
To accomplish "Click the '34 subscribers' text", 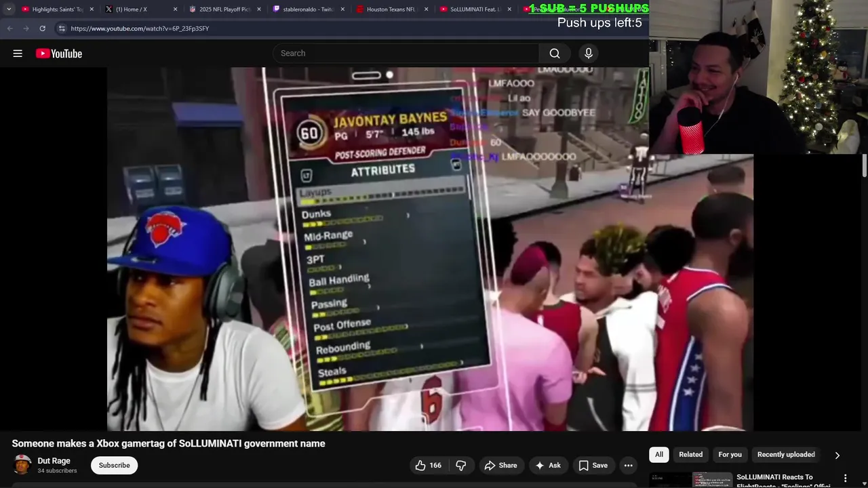I will tap(57, 470).
